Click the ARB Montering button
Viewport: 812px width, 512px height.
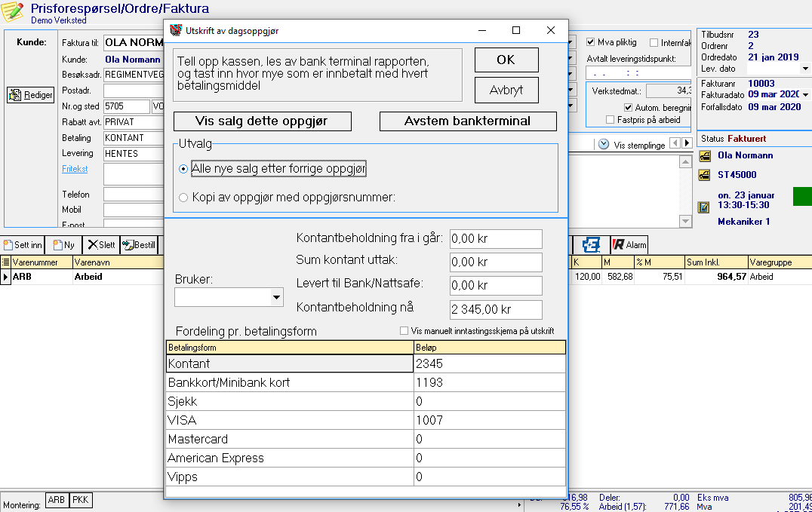(57, 500)
